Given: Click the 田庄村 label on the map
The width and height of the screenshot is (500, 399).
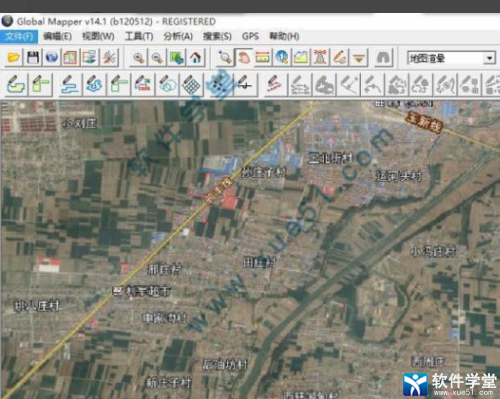Looking at the screenshot, I should tap(260, 263).
